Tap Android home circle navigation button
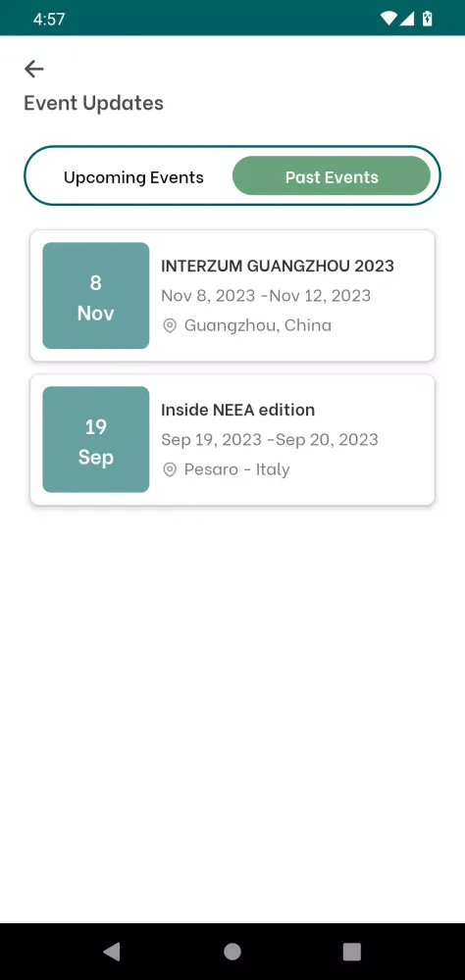The height and width of the screenshot is (980, 465). pos(232,952)
